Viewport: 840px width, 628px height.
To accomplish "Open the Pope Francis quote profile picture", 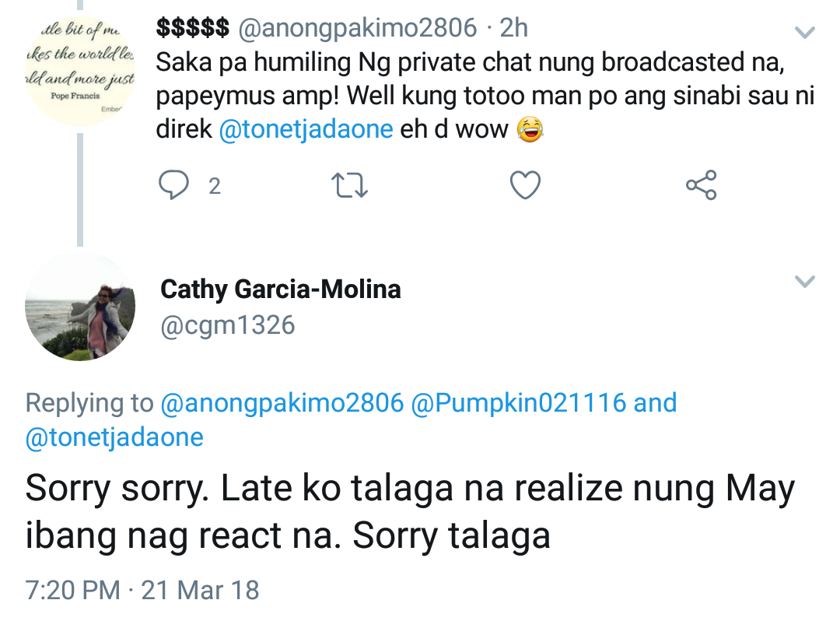I will pyautogui.click(x=80, y=71).
